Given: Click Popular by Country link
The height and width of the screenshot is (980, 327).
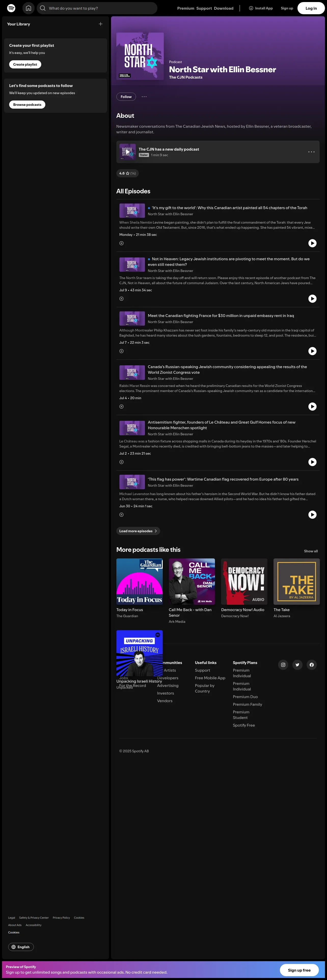Looking at the screenshot, I should 205,688.
